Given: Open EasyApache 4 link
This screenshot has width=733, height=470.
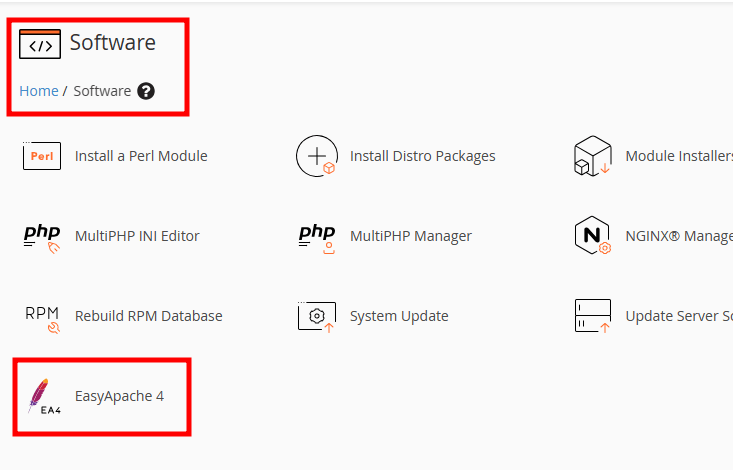Looking at the screenshot, I should (x=119, y=396).
